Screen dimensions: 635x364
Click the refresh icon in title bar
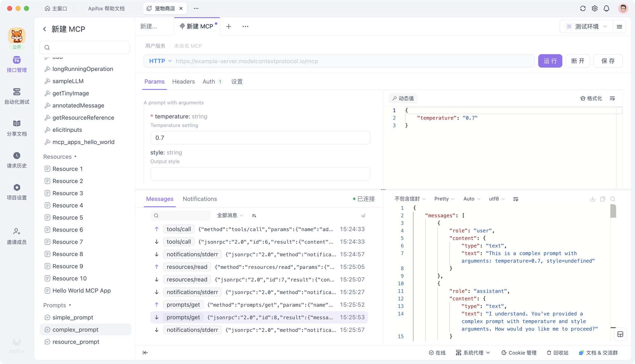coord(583,9)
